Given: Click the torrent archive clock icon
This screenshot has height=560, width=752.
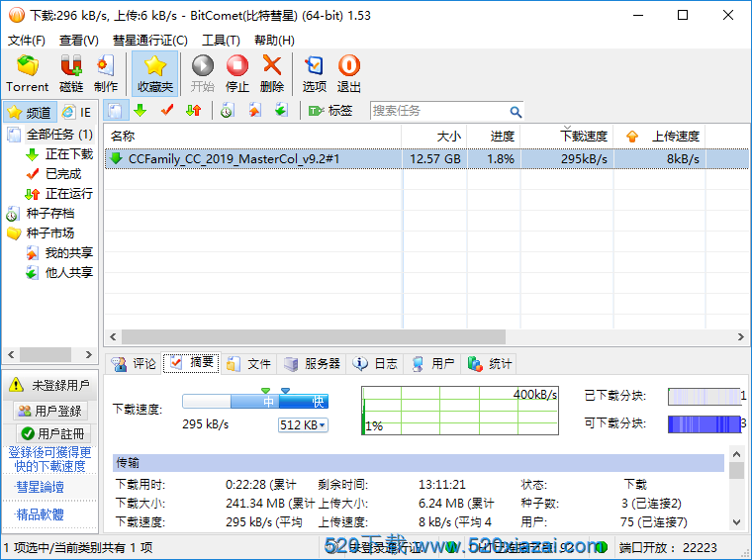Looking at the screenshot, I should 227,111.
